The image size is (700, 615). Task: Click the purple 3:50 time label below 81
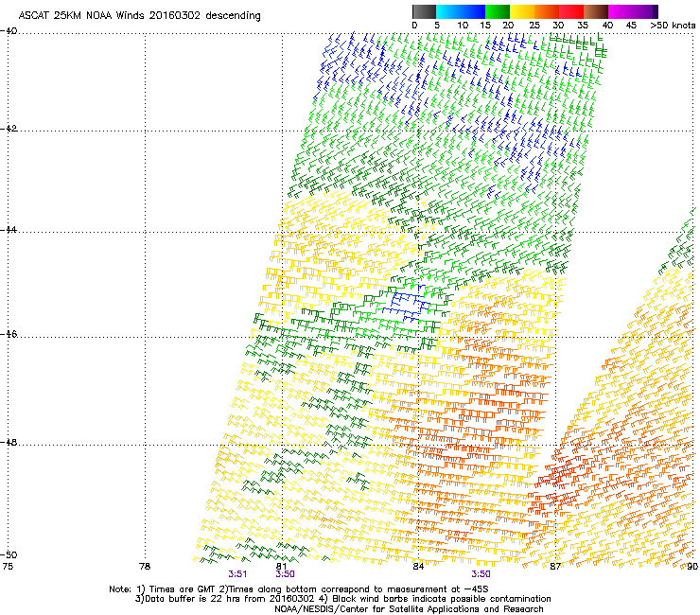(285, 574)
